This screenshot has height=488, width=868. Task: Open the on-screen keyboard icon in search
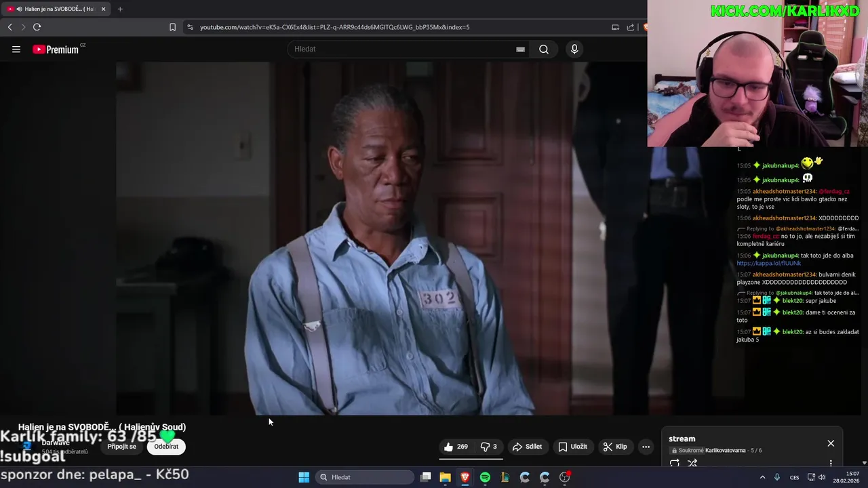[x=520, y=49]
